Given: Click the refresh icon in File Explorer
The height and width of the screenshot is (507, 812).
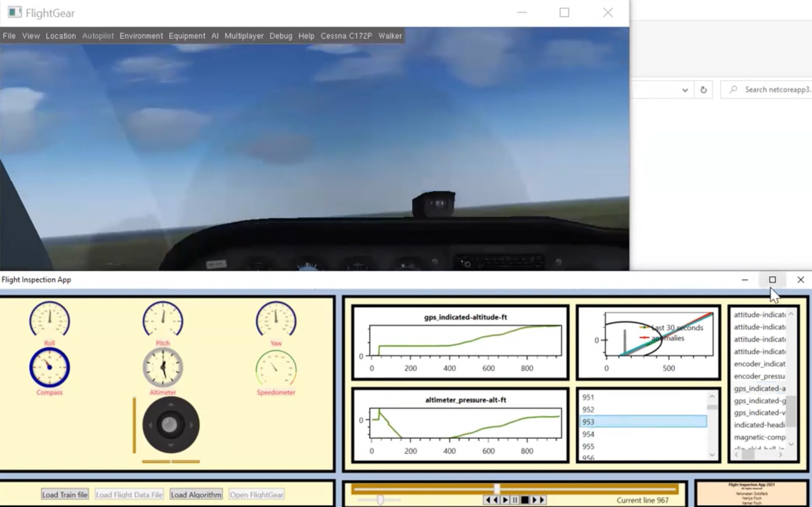Looking at the screenshot, I should coord(703,90).
